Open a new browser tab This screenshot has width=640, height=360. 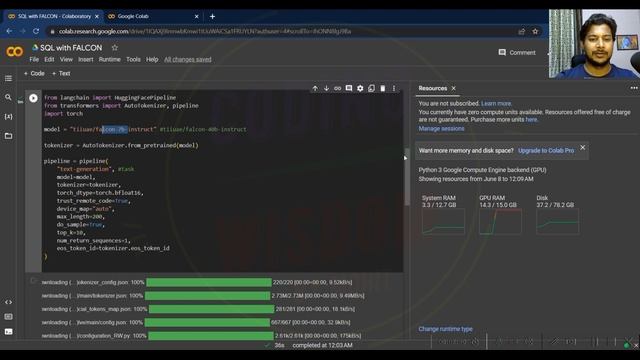[x=212, y=16]
